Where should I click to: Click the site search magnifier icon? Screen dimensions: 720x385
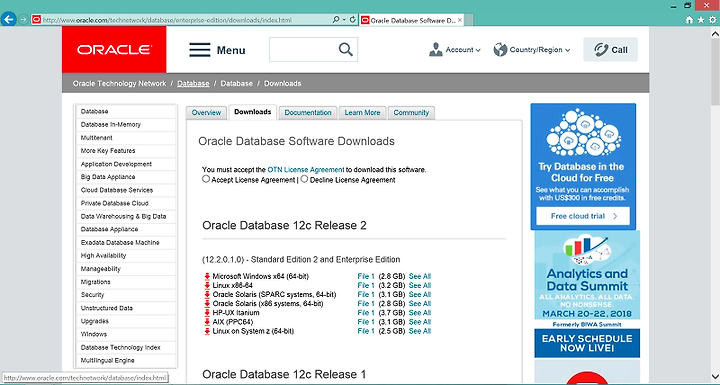pos(345,49)
